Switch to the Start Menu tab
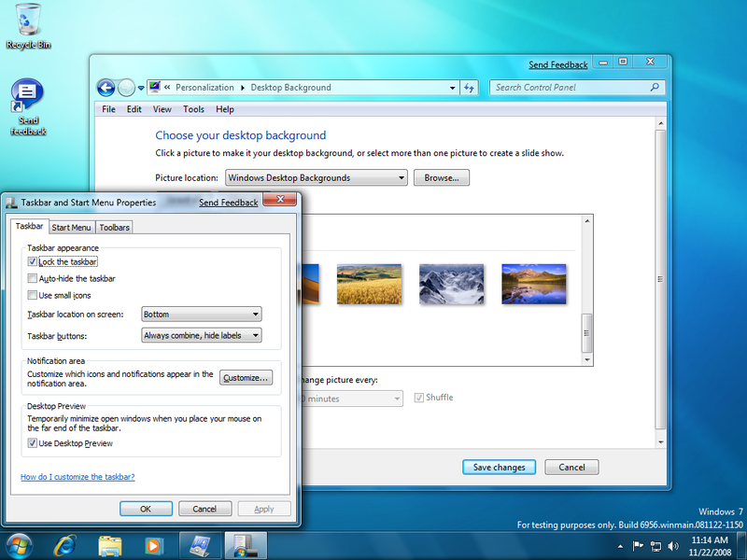 pyautogui.click(x=71, y=227)
